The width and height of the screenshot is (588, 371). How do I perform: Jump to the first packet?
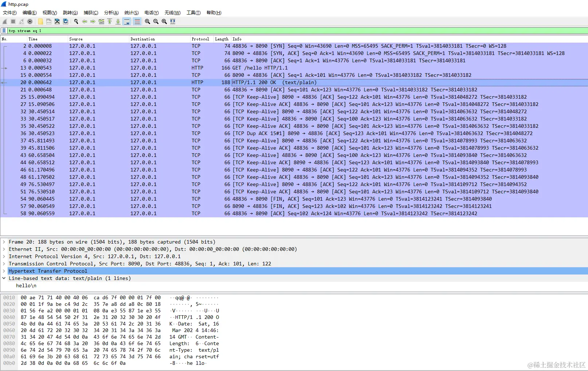pos(110,21)
